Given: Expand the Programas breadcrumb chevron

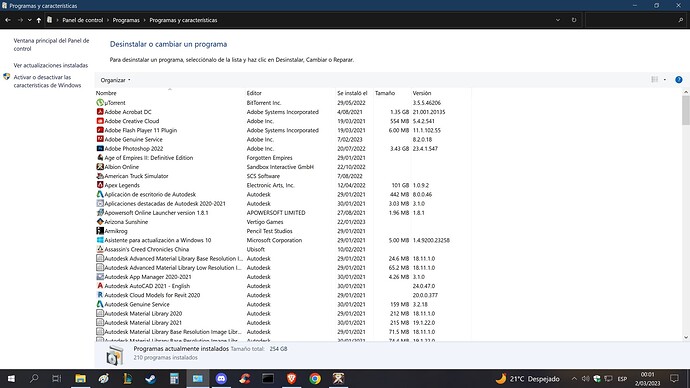Looking at the screenshot, I should tap(144, 20).
